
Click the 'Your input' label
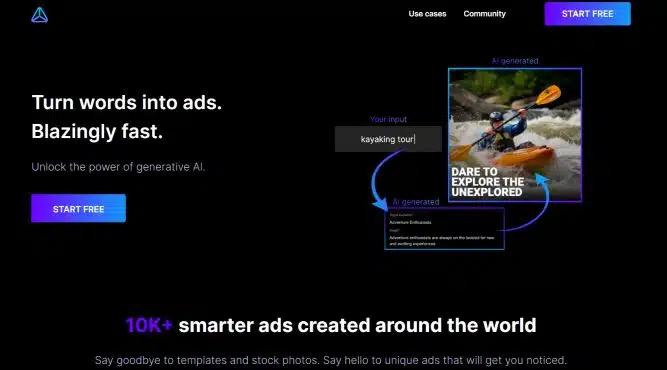(388, 120)
